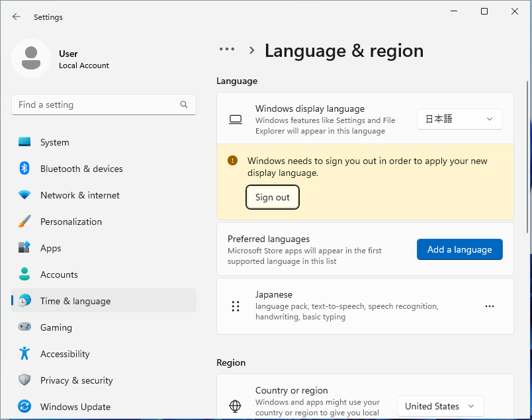532x420 pixels.
Task: Click the user avatar picture
Action: [31, 58]
